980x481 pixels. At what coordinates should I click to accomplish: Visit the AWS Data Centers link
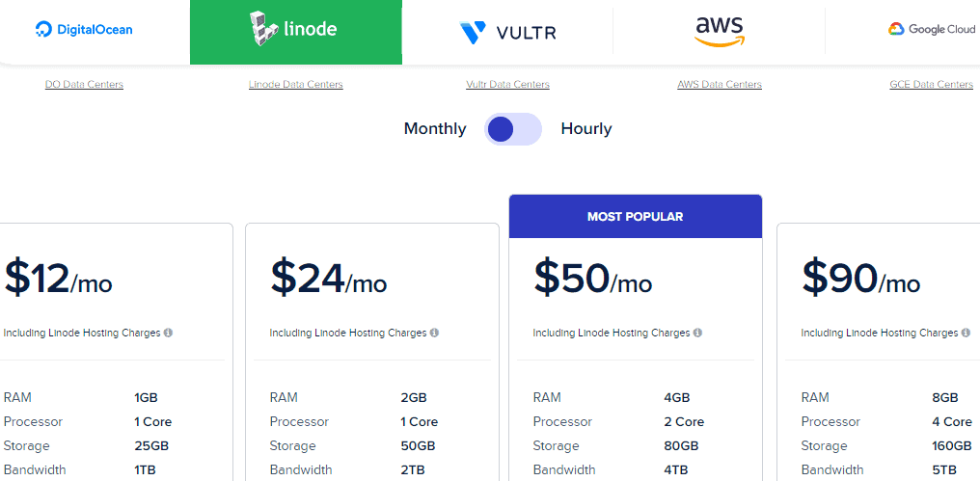[x=720, y=85]
